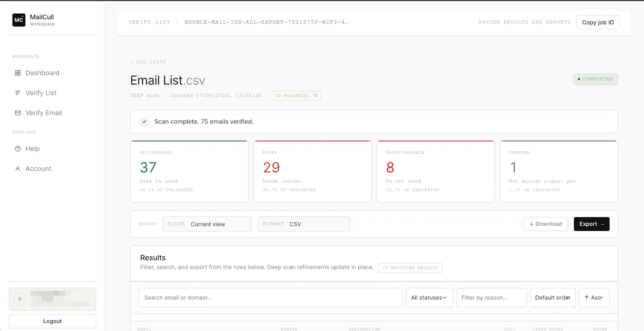Screen dimensions: 644x331
Task: Click the Occ. column header
Action: click(509, 329)
